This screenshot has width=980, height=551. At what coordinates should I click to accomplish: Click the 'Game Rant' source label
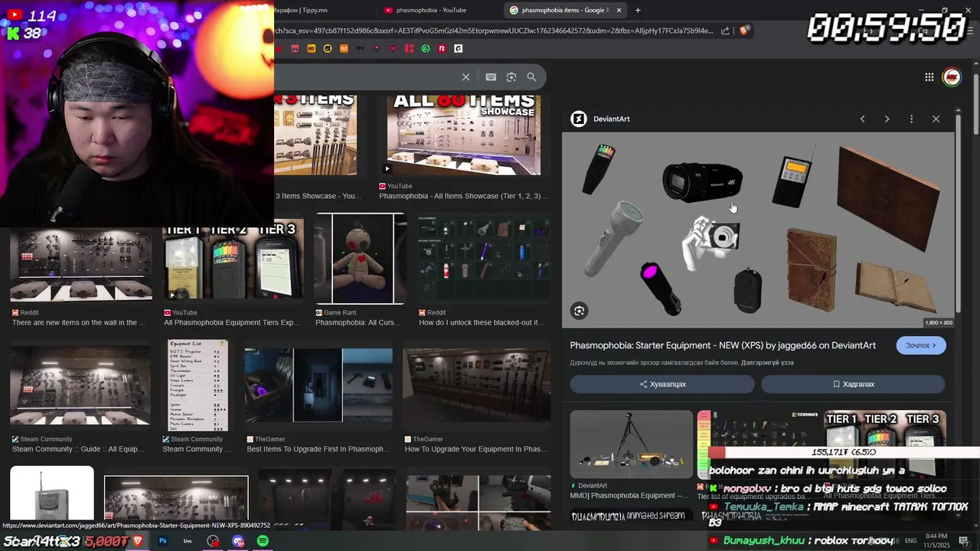[340, 312]
